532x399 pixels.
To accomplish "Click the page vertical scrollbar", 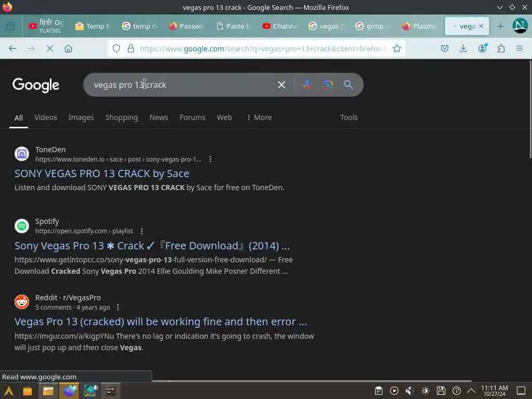I will [530, 109].
